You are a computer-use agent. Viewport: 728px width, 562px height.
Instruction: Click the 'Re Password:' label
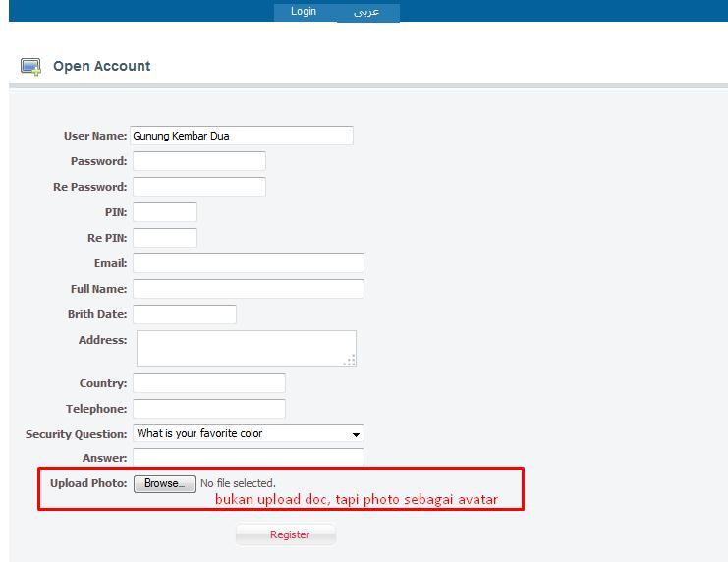click(x=90, y=187)
